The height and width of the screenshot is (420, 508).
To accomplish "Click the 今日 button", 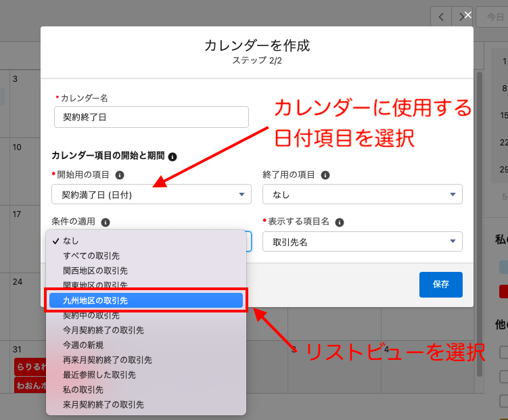I will [495, 17].
